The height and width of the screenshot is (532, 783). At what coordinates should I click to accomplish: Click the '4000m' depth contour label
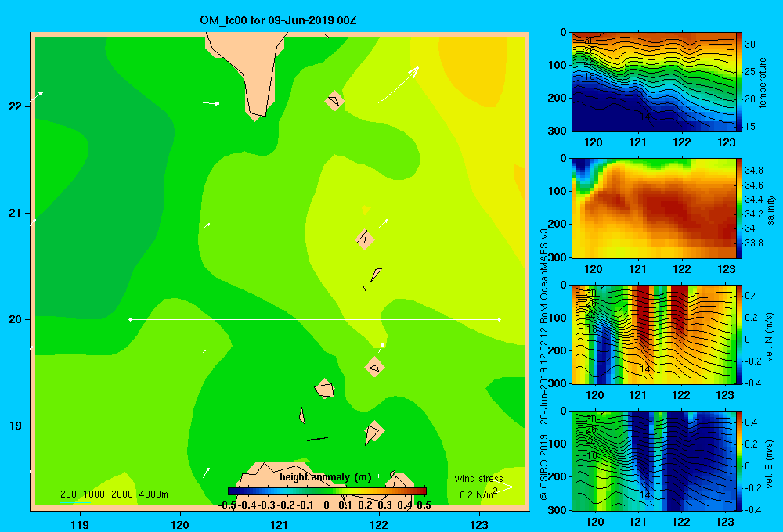point(153,494)
